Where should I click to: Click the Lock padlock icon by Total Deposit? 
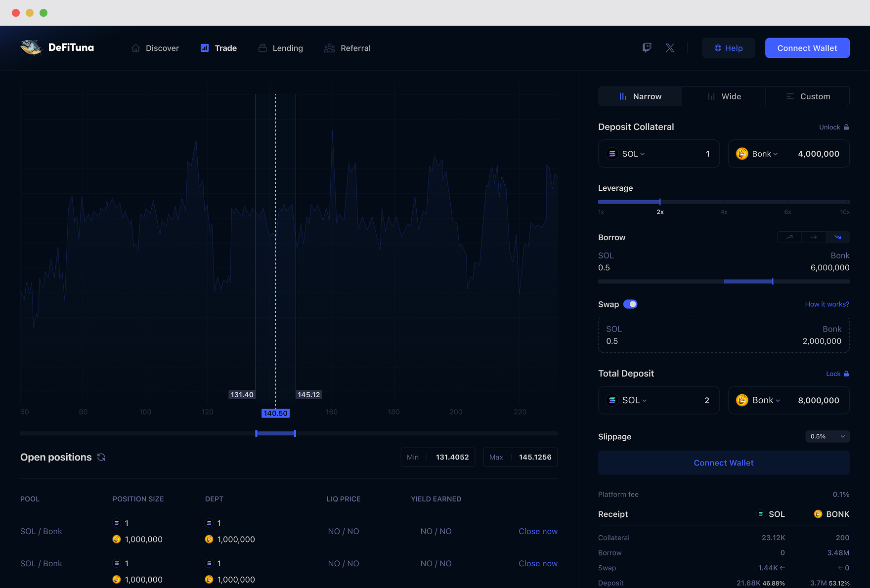tap(846, 374)
